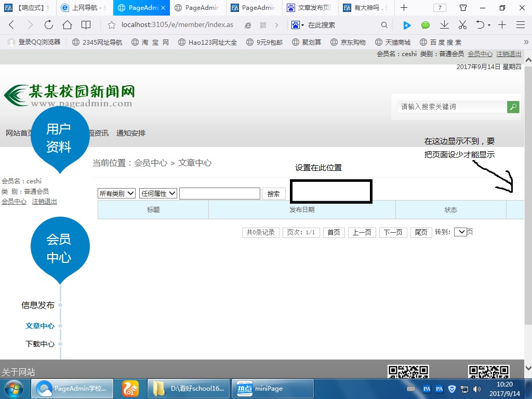Expand the 任何属性 attribute dropdown
This screenshot has height=399, width=532.
tap(158, 193)
